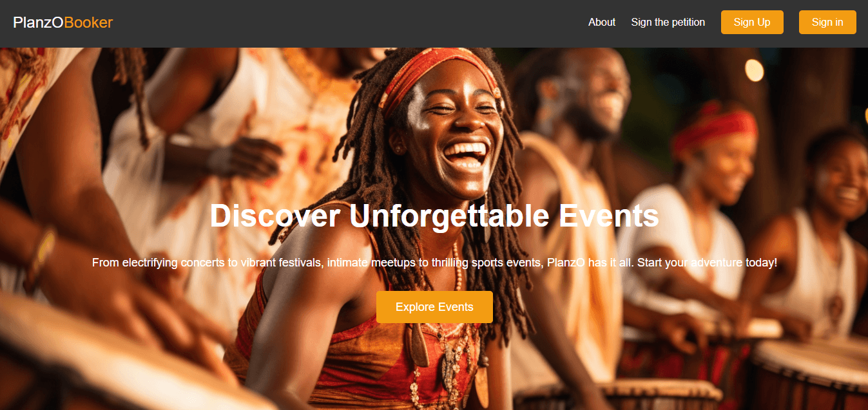868x410 pixels.
Task: Click the empty dark navbar area beside logo
Action: 348,23
